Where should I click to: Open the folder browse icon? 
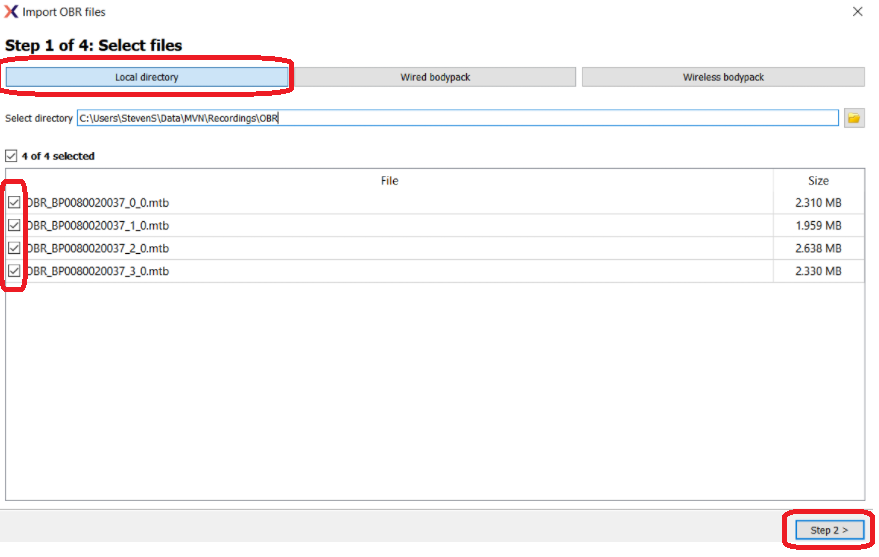tap(854, 118)
